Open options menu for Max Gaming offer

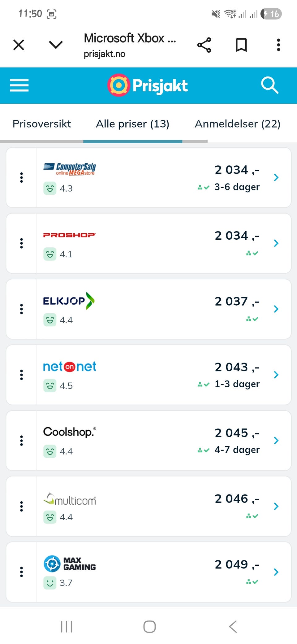[x=21, y=572]
